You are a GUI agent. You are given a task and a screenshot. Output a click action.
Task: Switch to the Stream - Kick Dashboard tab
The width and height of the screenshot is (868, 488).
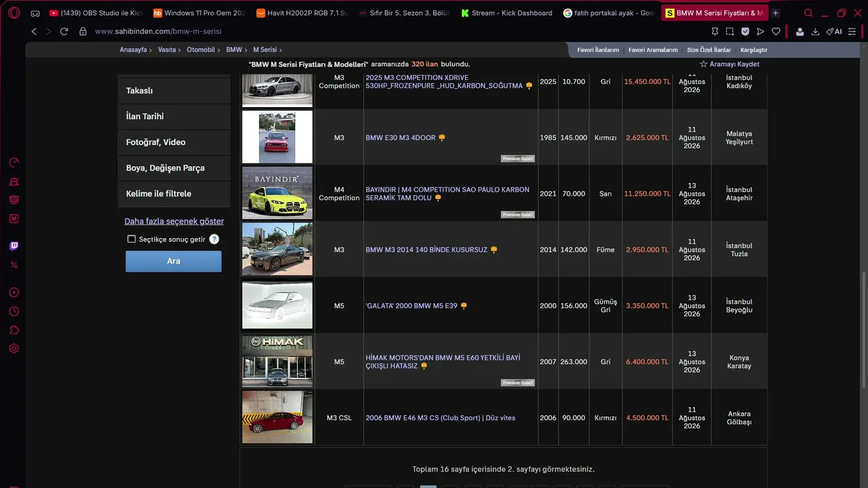point(507,13)
